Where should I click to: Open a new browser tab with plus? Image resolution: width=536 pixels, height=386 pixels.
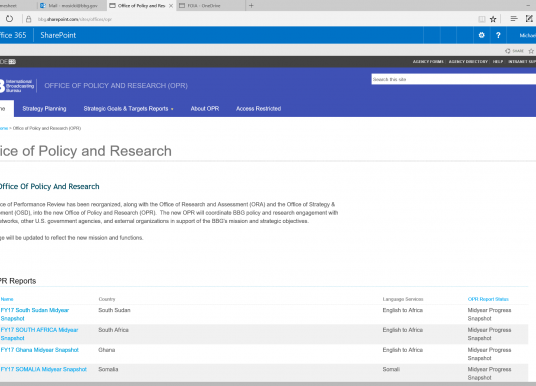(251, 5)
